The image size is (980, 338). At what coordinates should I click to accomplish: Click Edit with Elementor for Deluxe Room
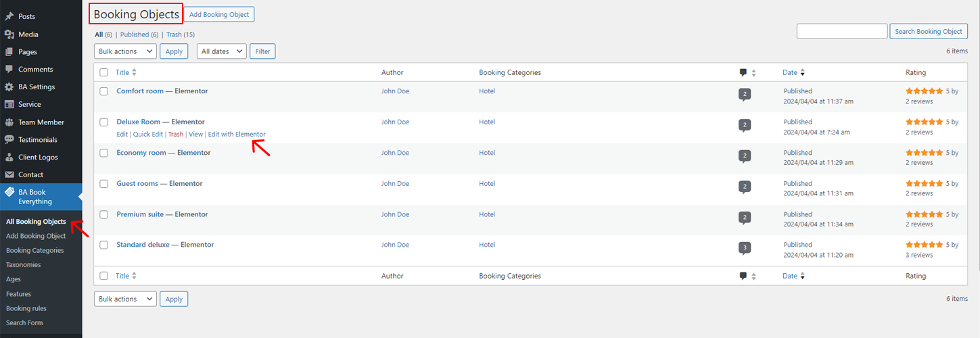(x=237, y=134)
